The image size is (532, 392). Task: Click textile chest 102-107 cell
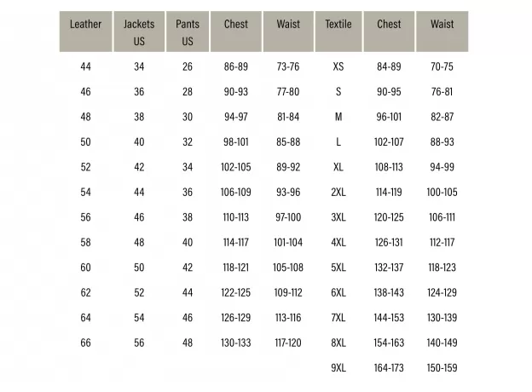[x=389, y=142]
